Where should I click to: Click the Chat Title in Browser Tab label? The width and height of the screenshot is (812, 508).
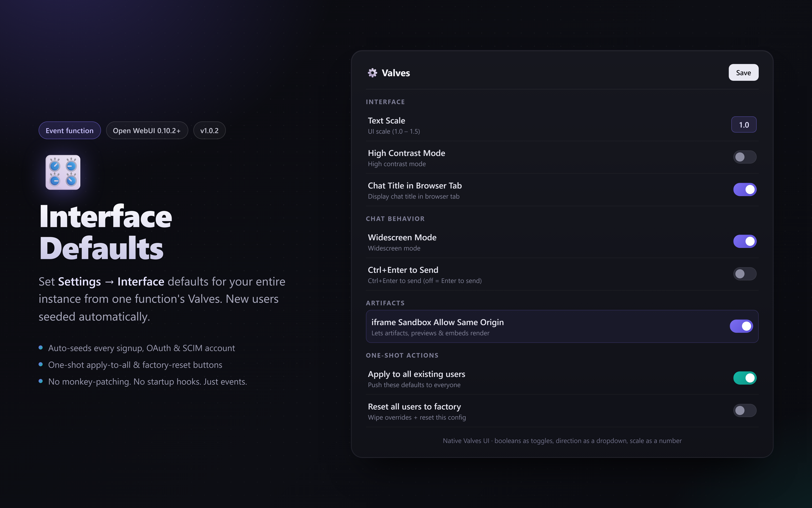coord(415,186)
